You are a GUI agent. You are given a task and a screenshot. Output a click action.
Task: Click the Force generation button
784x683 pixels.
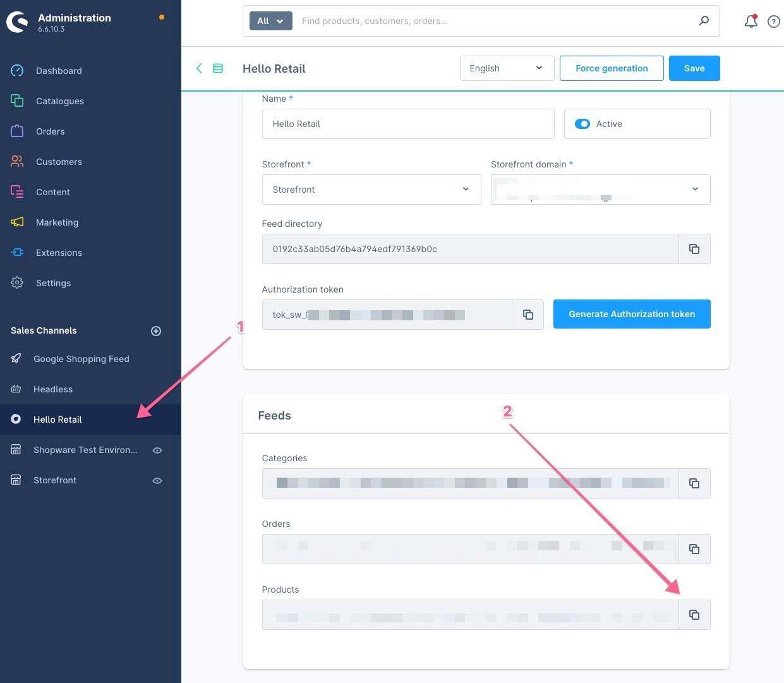coord(611,68)
